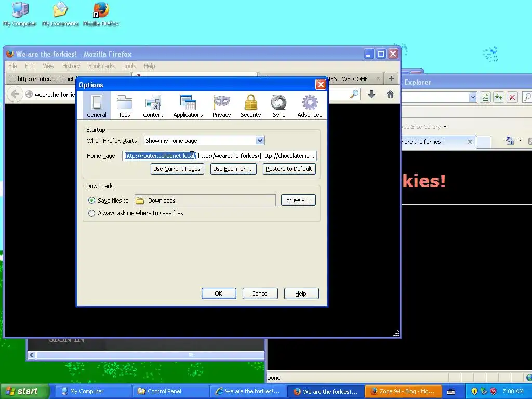
Task: Select Always ask me where to save files
Action: point(91,213)
